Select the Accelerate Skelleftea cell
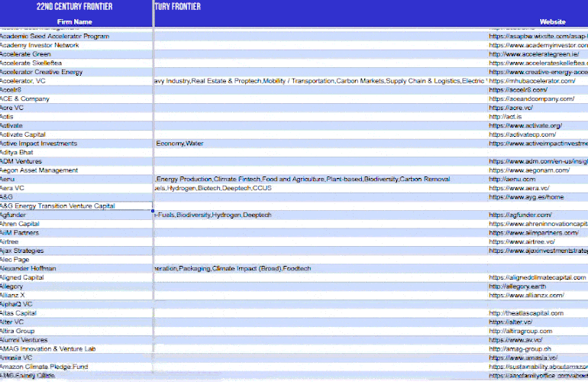Viewport: 588px width, 382px height. [76, 63]
